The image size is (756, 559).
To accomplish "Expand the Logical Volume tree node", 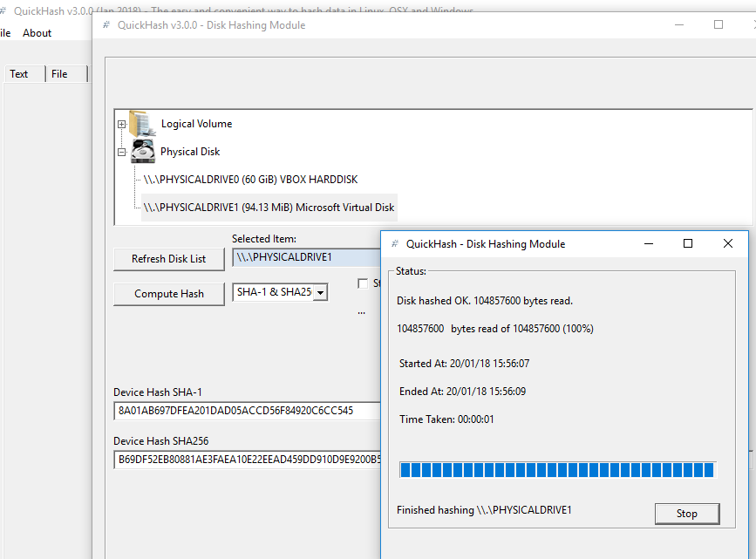I will (x=122, y=124).
